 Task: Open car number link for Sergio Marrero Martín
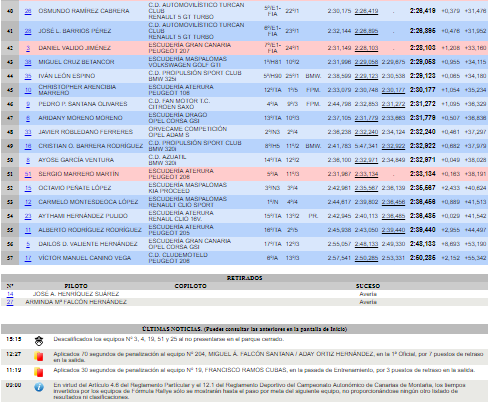click(28, 174)
